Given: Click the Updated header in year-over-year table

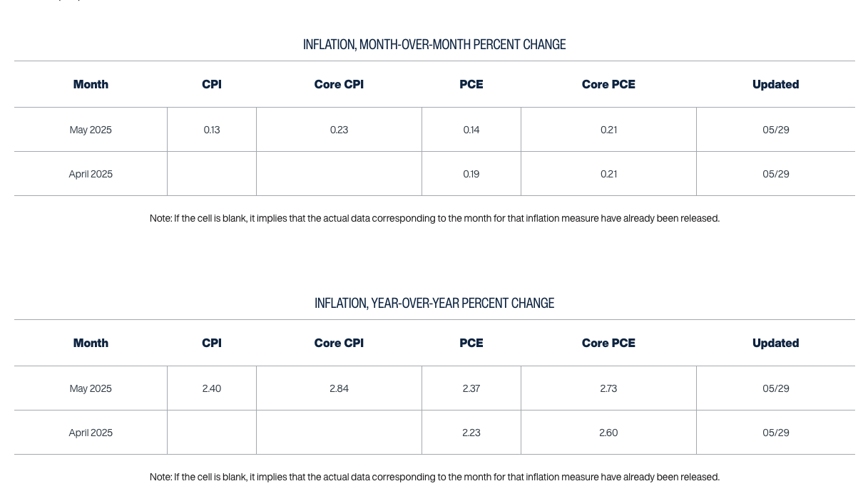Looking at the screenshot, I should click(775, 343).
